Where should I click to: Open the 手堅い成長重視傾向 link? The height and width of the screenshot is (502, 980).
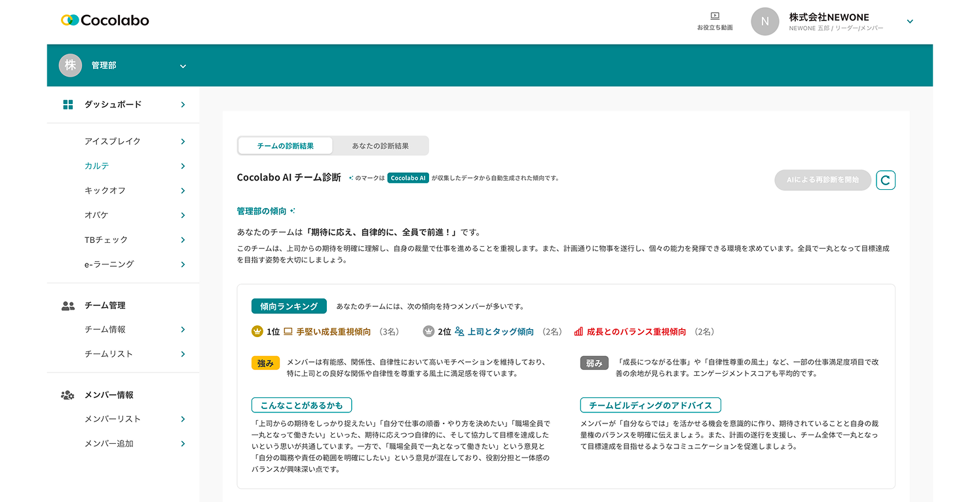[333, 332]
